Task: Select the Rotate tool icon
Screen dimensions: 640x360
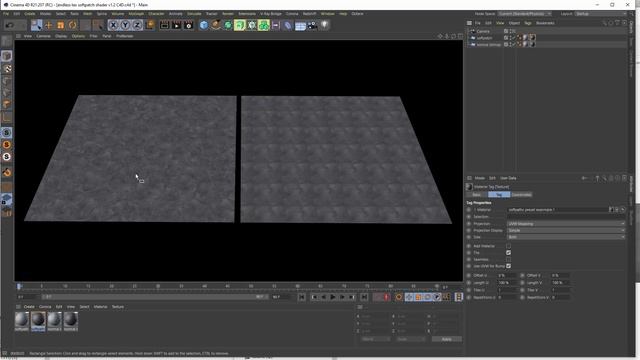Action: pyautogui.click(x=72, y=25)
